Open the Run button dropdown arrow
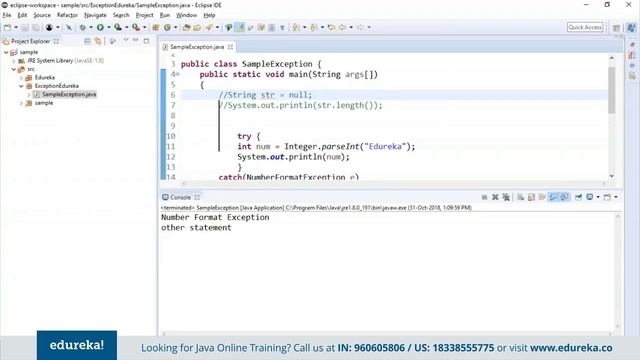This screenshot has width=640, height=360. click(109, 27)
